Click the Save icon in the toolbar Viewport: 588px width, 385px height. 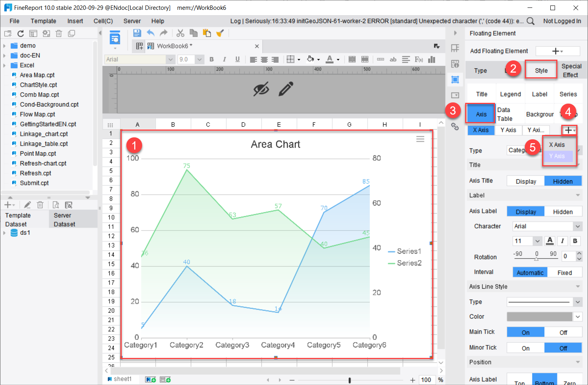pyautogui.click(x=137, y=33)
